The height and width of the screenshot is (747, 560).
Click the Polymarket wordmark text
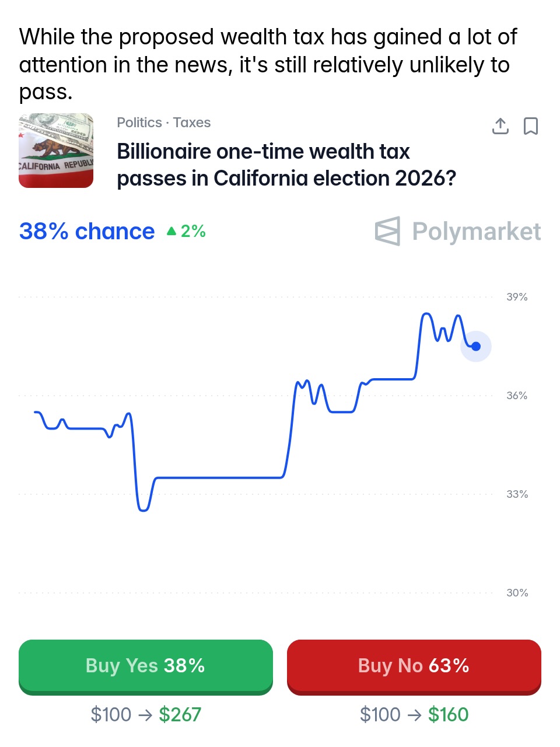[x=476, y=231]
